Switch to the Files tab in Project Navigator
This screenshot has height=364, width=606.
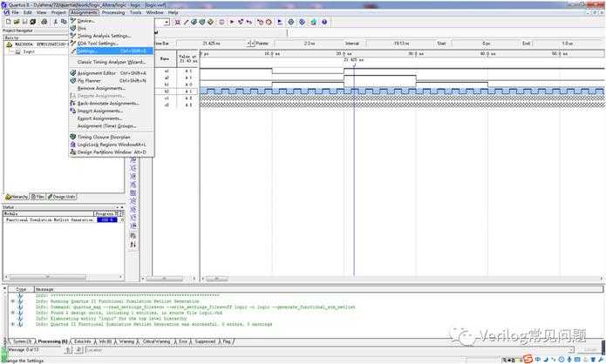click(37, 197)
